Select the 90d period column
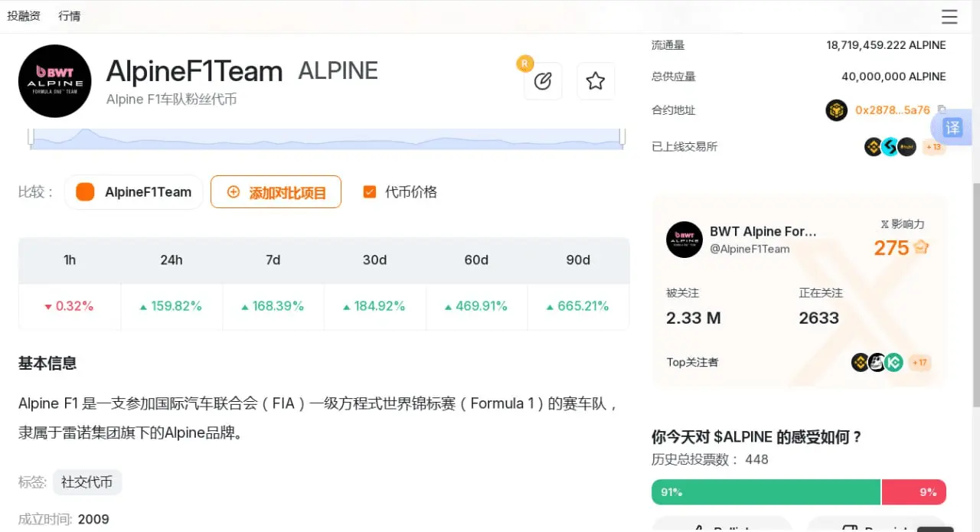 click(578, 260)
